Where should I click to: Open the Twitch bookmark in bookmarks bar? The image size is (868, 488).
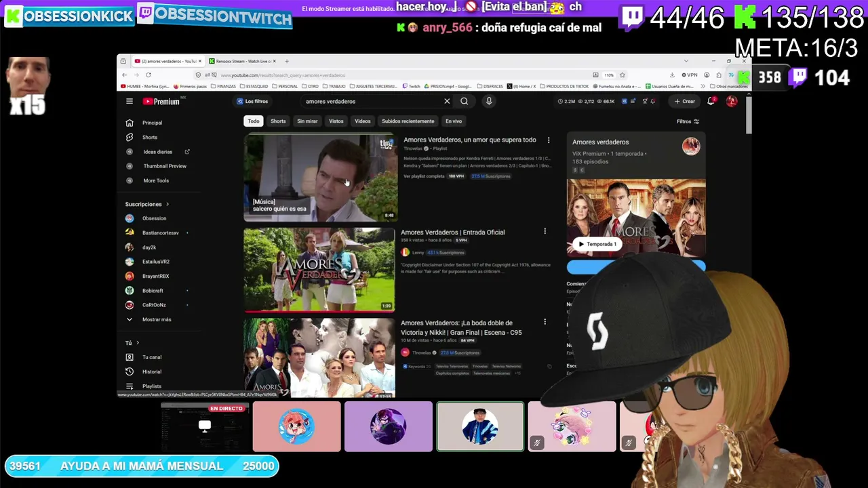[412, 86]
